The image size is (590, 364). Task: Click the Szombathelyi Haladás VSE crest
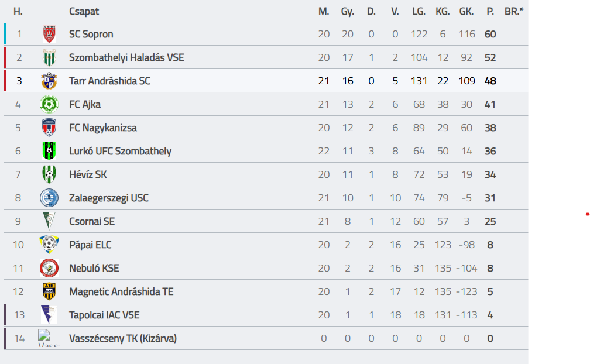[49, 57]
